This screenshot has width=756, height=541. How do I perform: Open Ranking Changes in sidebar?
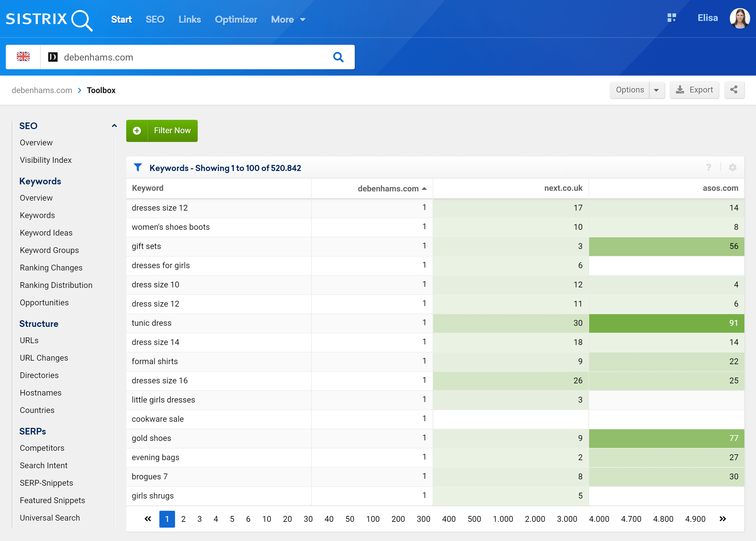point(51,268)
